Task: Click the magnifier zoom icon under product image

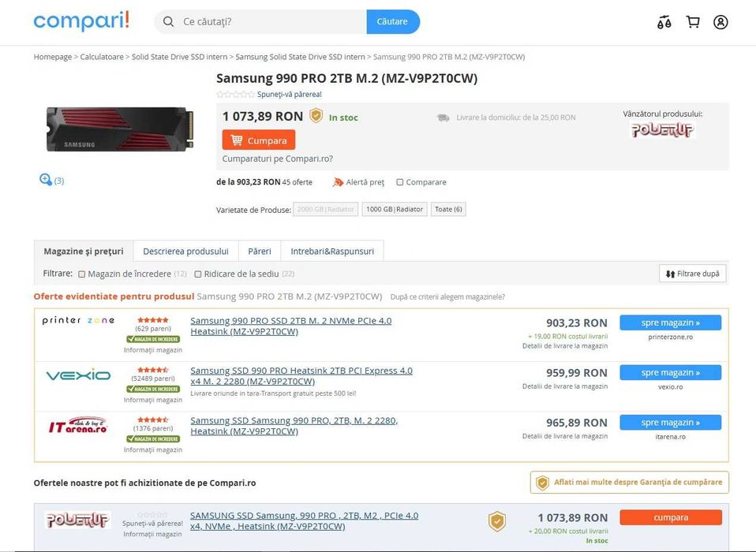Action: click(x=45, y=180)
